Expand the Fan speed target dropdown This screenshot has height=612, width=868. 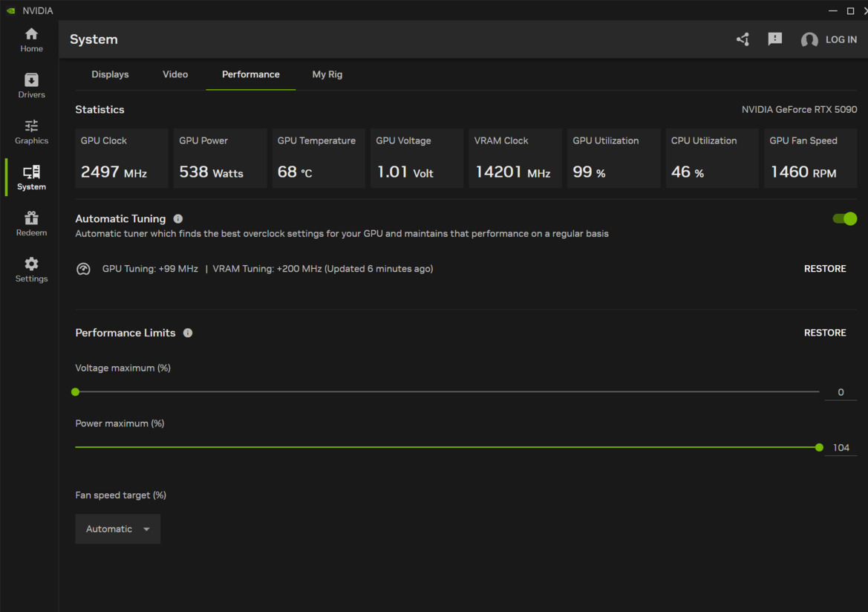click(x=118, y=529)
